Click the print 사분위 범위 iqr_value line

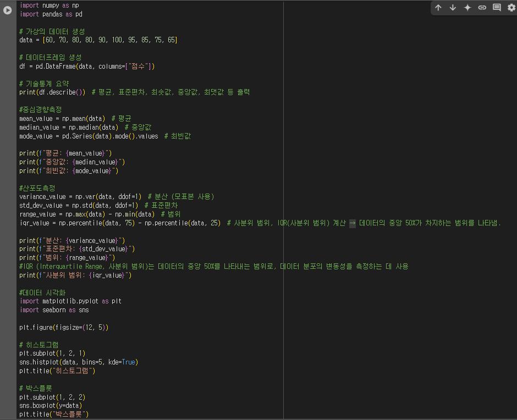pyautogui.click(x=75, y=275)
